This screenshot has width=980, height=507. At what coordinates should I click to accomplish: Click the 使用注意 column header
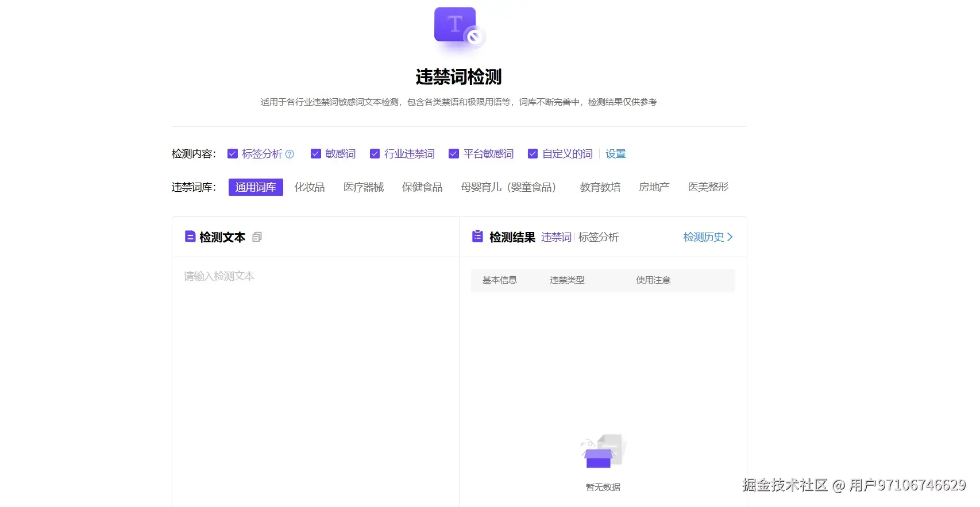click(653, 280)
